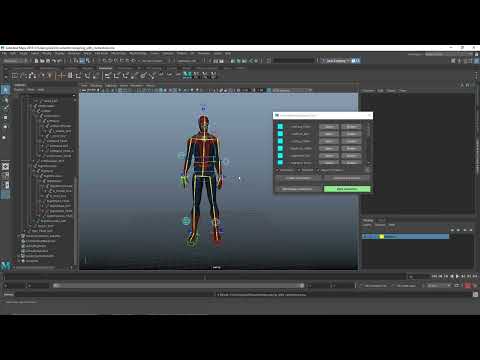Image resolution: width=480 pixels, height=360 pixels.
Task: Open the Edit menu in main menu bar
Action: coord(13,53)
